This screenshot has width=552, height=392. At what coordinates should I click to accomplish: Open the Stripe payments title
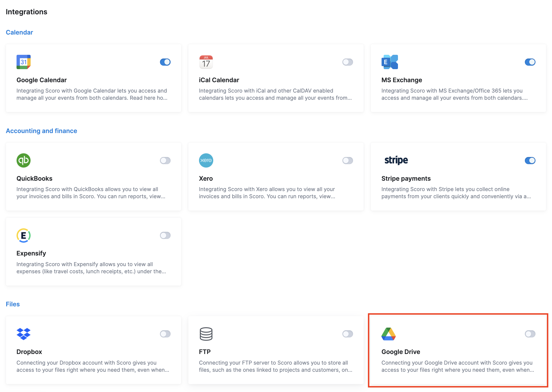pyautogui.click(x=406, y=178)
